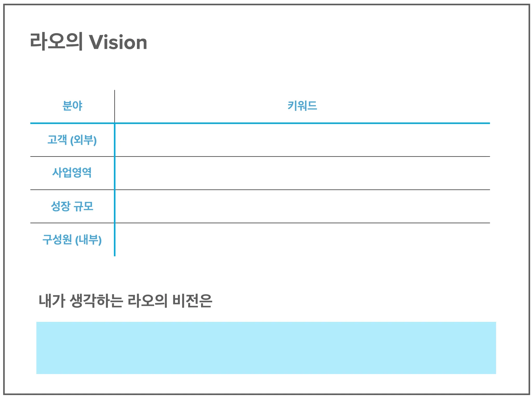Click the "구성원 (내부)" row label
The height and width of the screenshot is (399, 532).
[72, 240]
